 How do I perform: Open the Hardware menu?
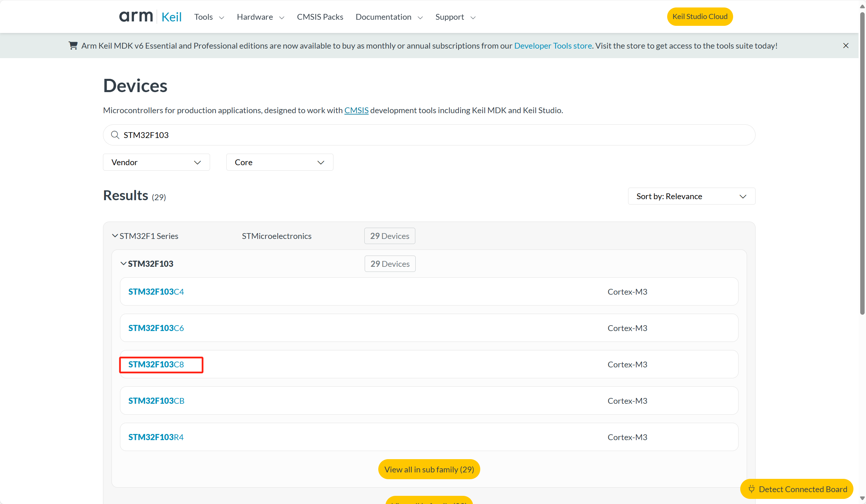(x=260, y=17)
